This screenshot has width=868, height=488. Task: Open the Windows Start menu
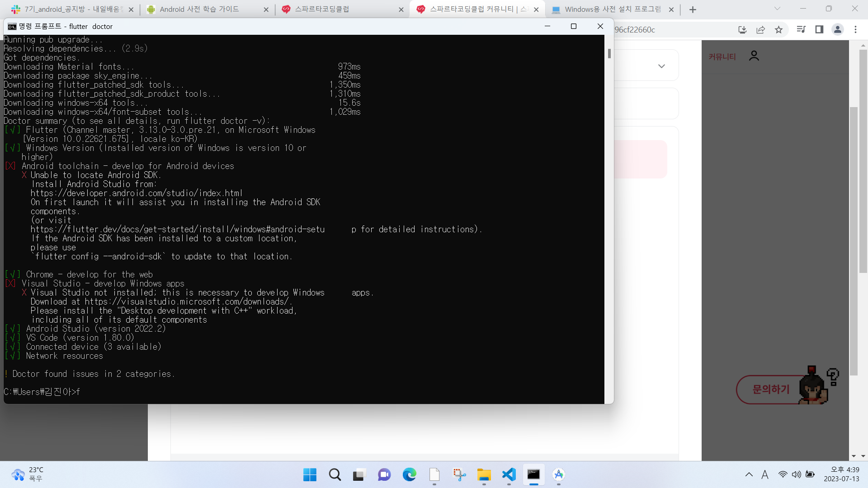point(310,474)
